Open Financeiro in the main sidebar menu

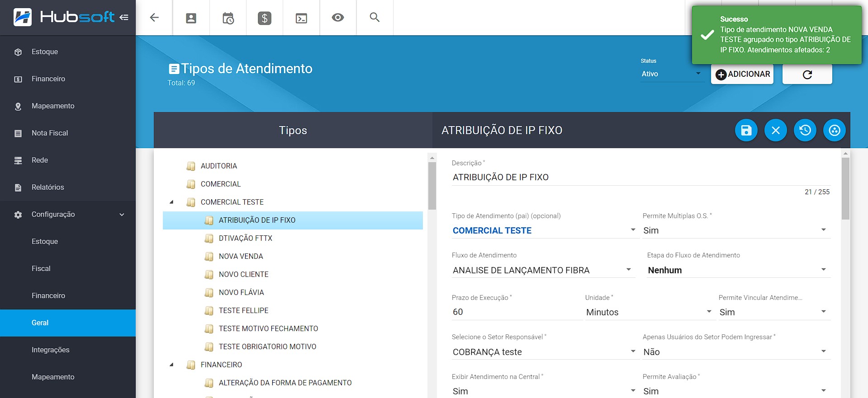[68, 79]
